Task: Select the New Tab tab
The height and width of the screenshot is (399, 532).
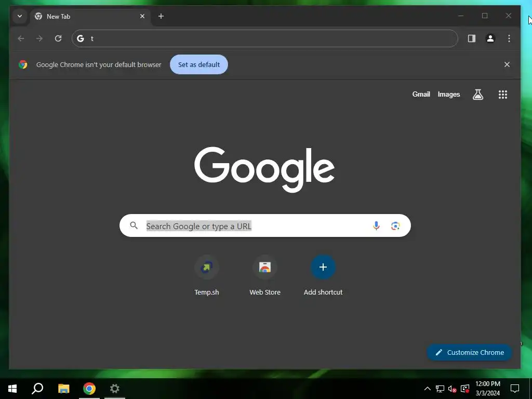Action: (x=90, y=16)
